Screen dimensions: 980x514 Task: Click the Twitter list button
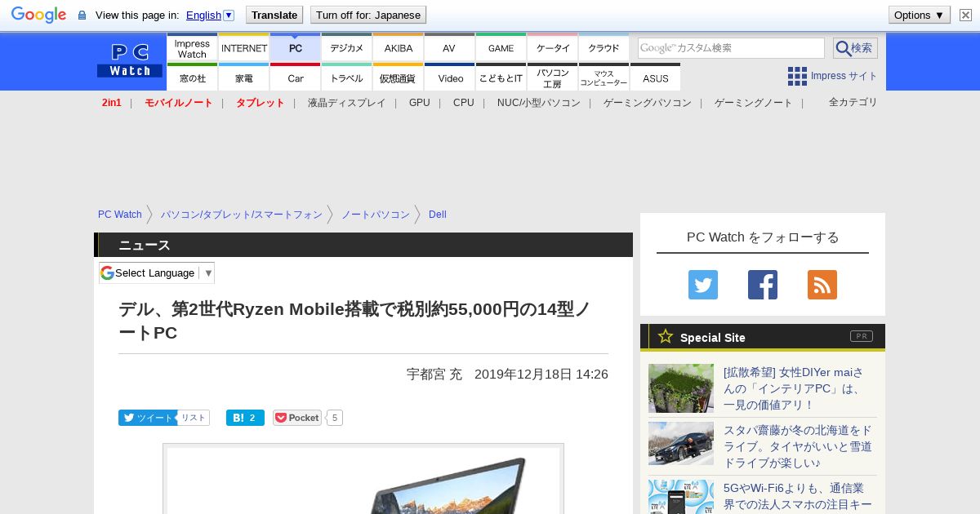click(x=194, y=418)
